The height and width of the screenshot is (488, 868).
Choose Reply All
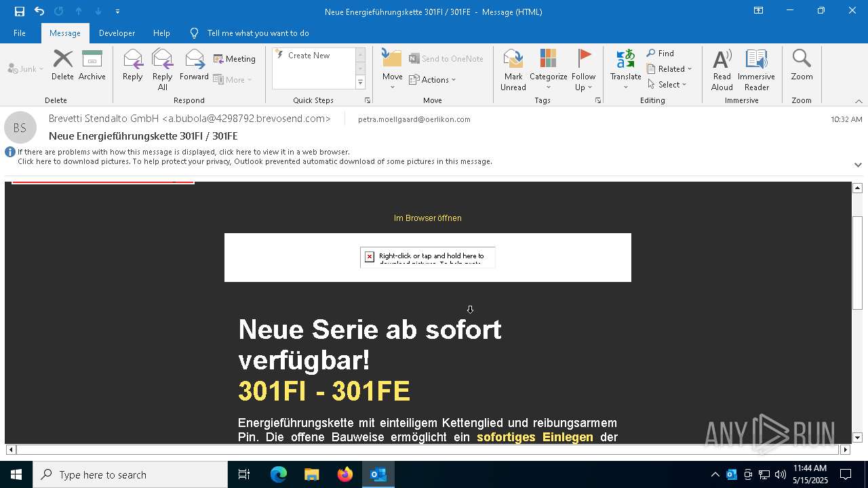coord(162,69)
